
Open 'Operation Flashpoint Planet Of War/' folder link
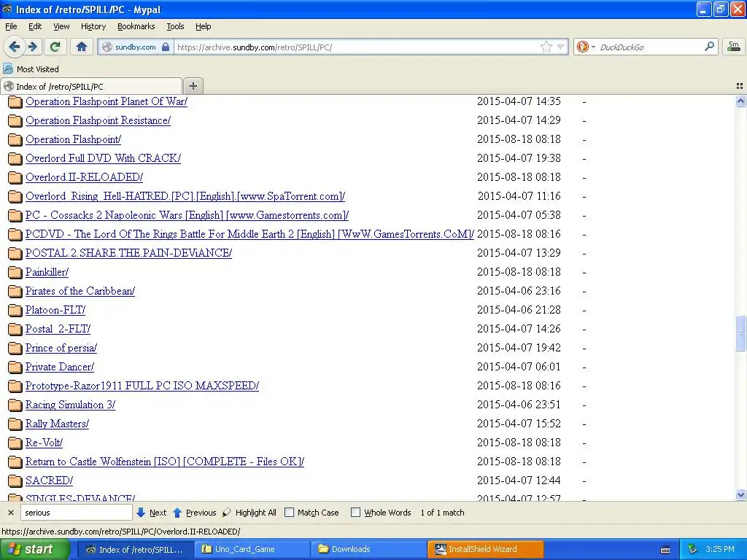107,101
